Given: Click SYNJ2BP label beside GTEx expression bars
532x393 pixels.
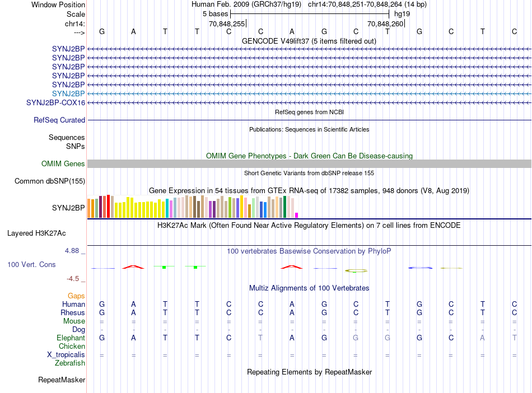Looking at the screenshot, I should (68, 208).
